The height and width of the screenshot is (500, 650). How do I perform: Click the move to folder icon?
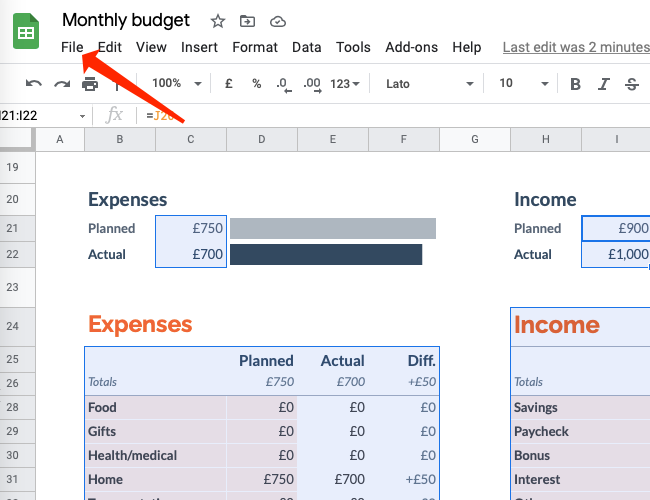pos(248,21)
